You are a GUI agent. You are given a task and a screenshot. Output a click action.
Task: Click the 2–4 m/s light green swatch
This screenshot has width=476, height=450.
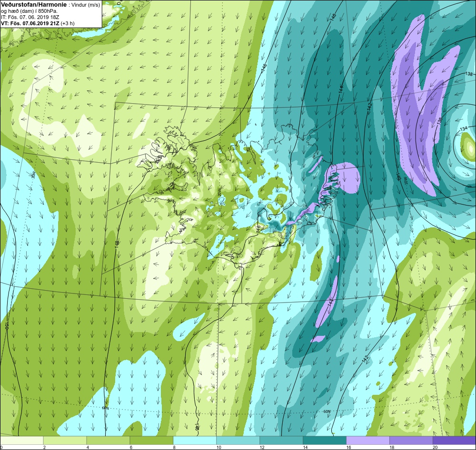click(x=65, y=440)
